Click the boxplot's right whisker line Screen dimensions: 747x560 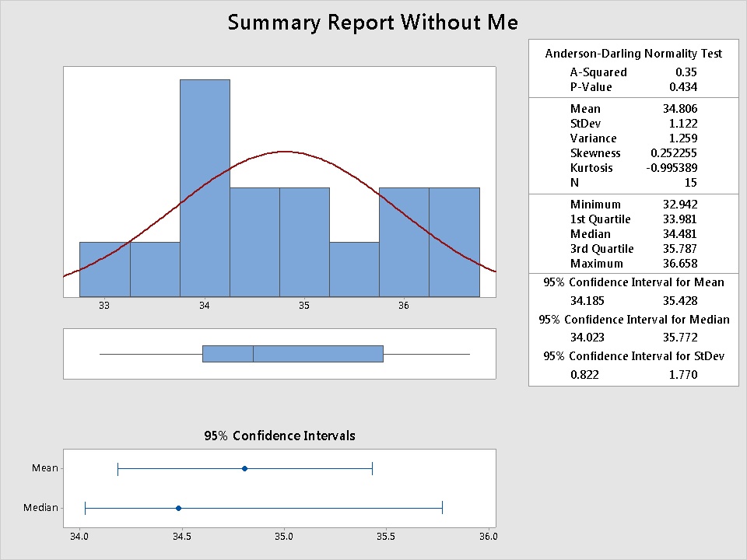(x=426, y=354)
